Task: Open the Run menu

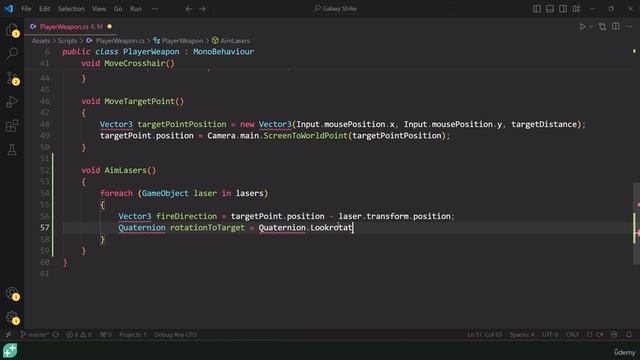Action: tap(136, 9)
